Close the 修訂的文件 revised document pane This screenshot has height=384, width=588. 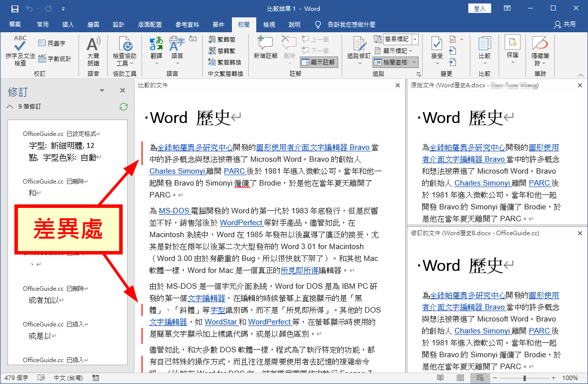580,233
